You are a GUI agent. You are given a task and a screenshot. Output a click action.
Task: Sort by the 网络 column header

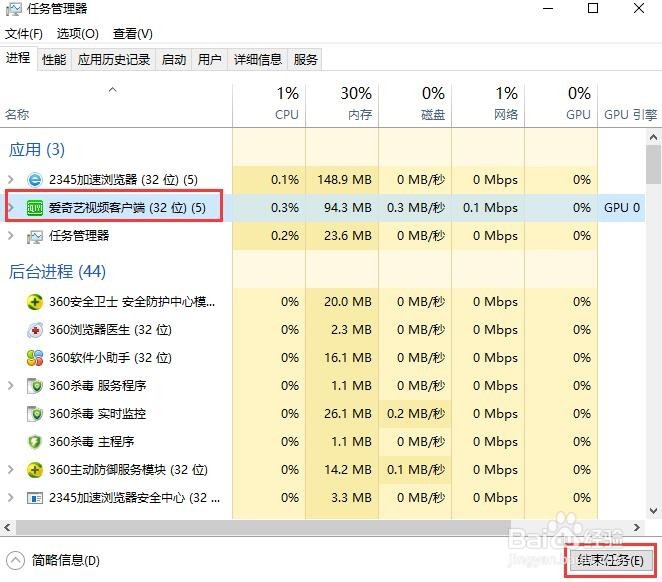[x=488, y=104]
